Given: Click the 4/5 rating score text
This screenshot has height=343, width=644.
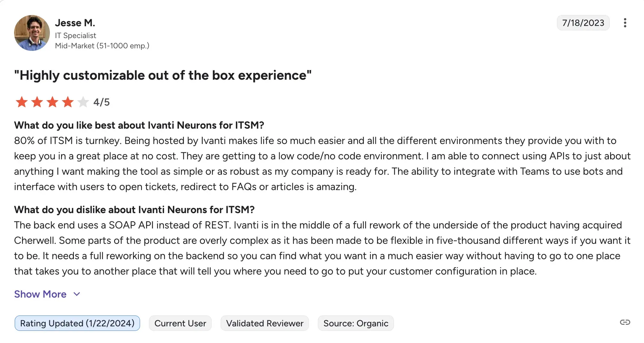Looking at the screenshot, I should click(x=101, y=102).
